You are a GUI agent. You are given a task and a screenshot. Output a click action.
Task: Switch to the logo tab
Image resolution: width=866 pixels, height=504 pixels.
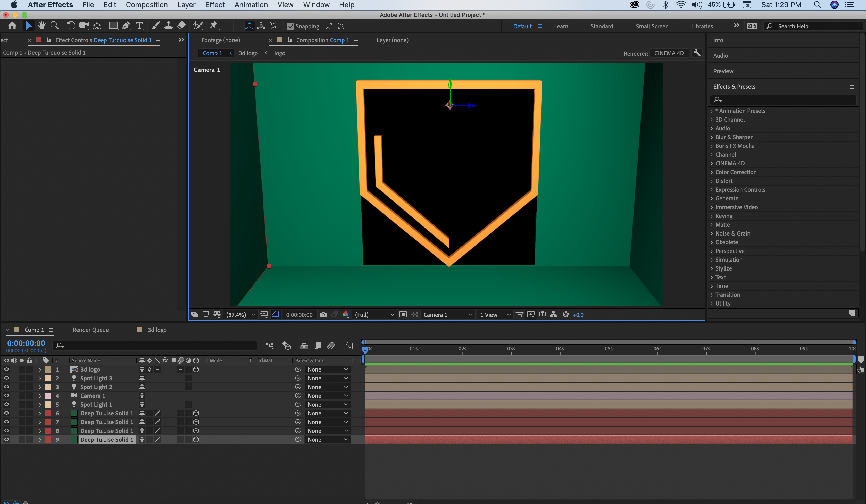pyautogui.click(x=280, y=53)
